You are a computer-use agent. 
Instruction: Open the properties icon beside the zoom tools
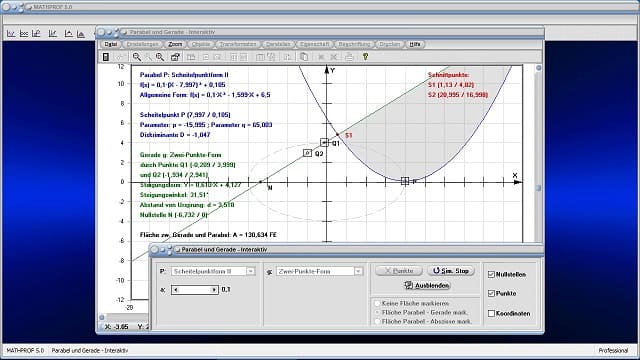tap(175, 57)
